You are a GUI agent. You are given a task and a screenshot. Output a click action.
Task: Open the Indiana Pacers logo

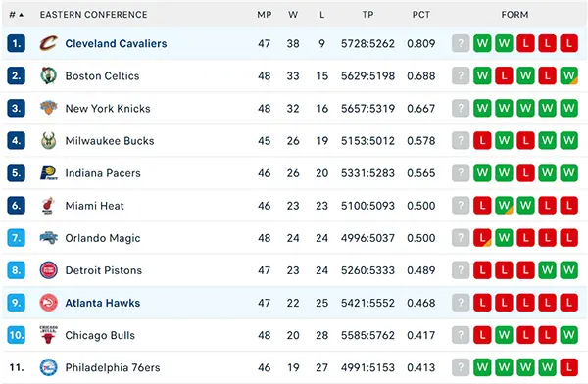point(49,172)
